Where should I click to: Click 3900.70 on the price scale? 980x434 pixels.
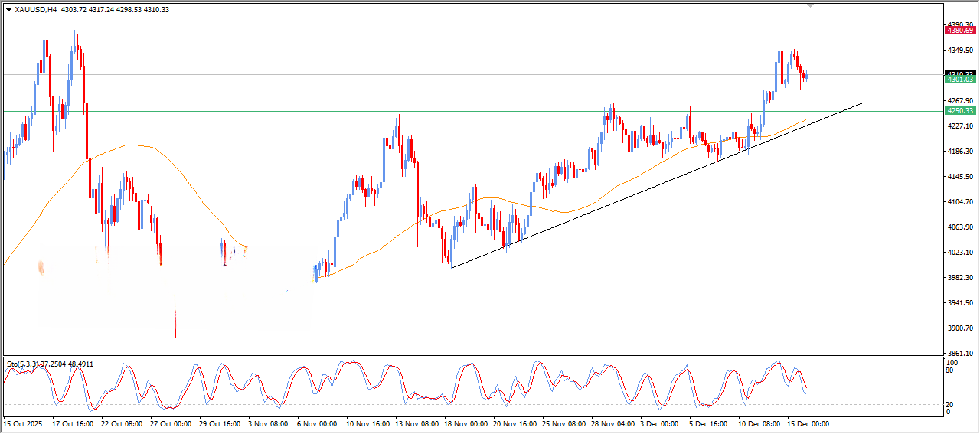pyautogui.click(x=960, y=328)
